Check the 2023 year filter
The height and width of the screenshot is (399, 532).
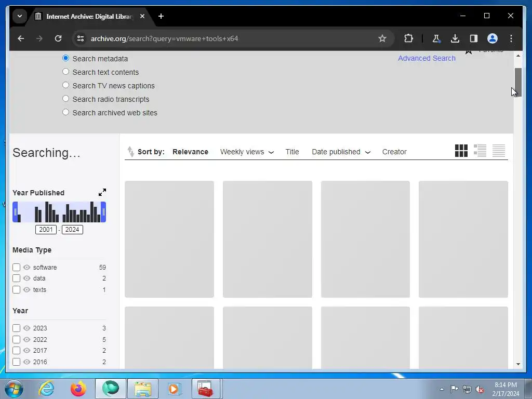[x=16, y=328]
